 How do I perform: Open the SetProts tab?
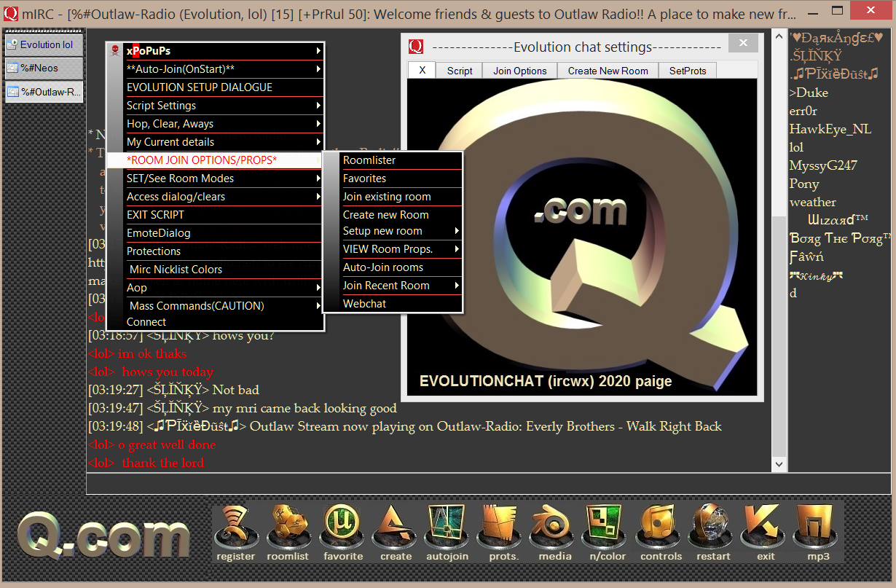click(688, 71)
